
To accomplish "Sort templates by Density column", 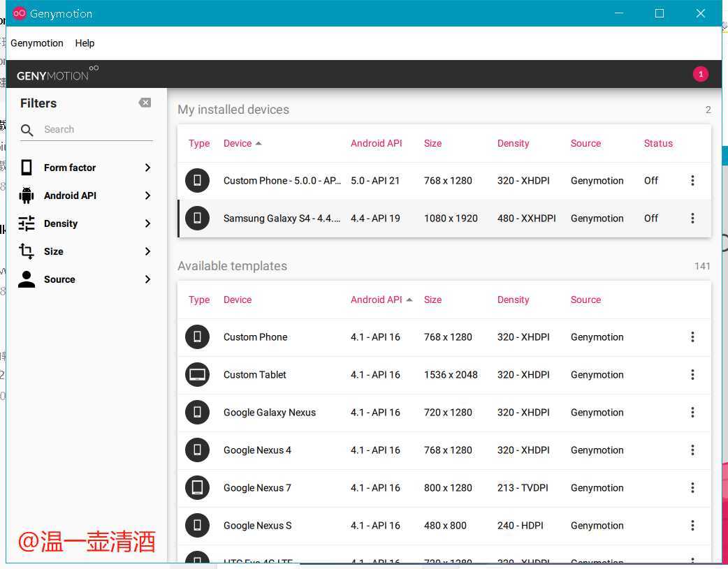I will pyautogui.click(x=513, y=300).
